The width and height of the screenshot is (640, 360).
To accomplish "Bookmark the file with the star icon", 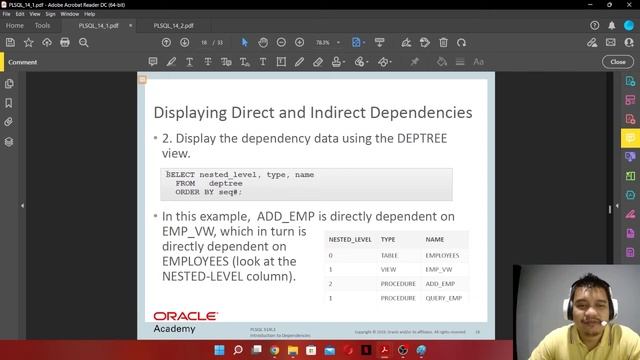I will pyautogui.click(x=29, y=42).
